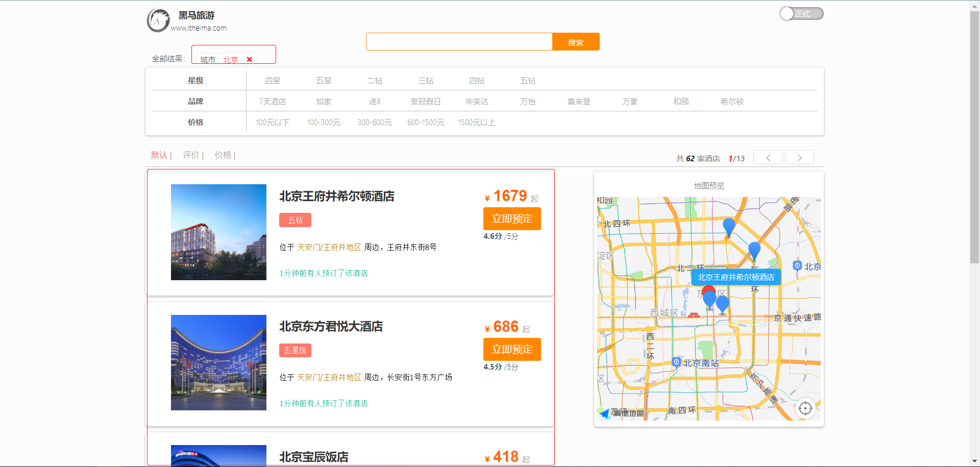Click 686 price of 东方君悦
Image resolution: width=980 pixels, height=467 pixels.
(x=506, y=326)
